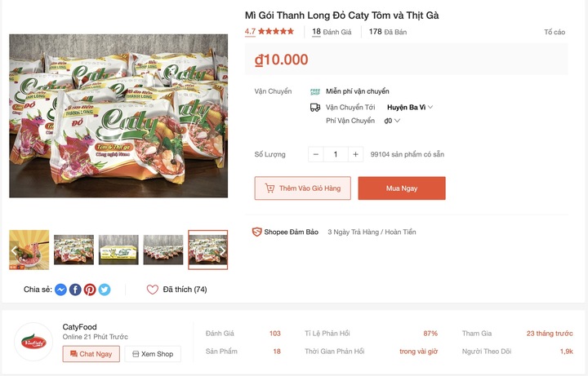Share product on Twitter
This screenshot has height=376, width=588.
[105, 290]
